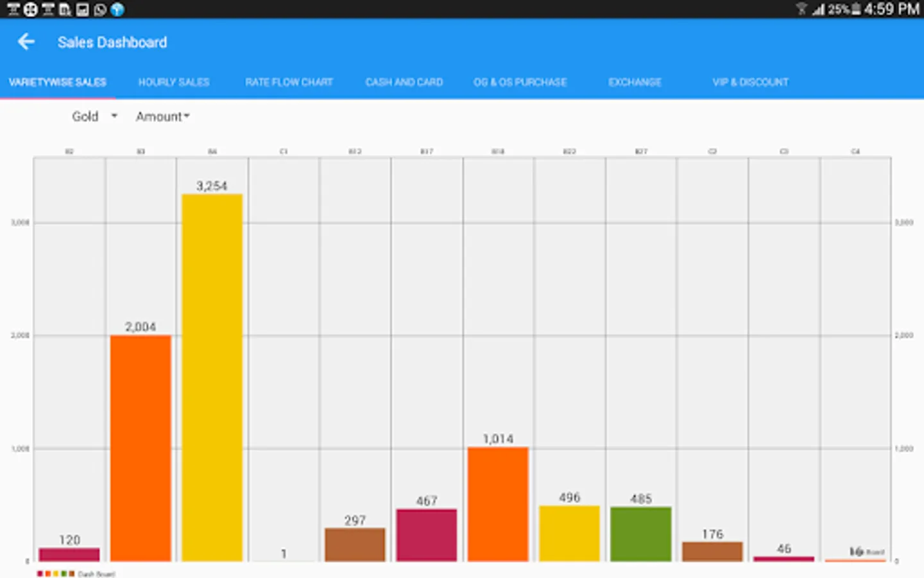
Task: Select the yellow bar valued 3,254
Action: [212, 378]
